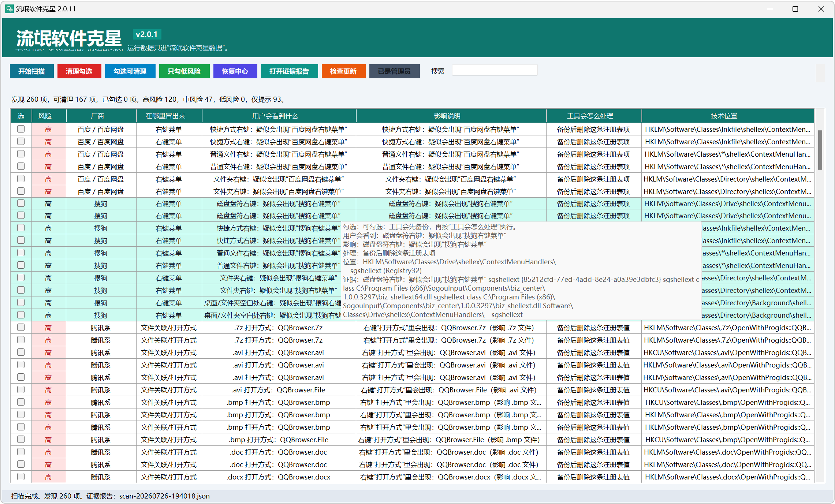Click the red 清理勾选 button

[79, 71]
